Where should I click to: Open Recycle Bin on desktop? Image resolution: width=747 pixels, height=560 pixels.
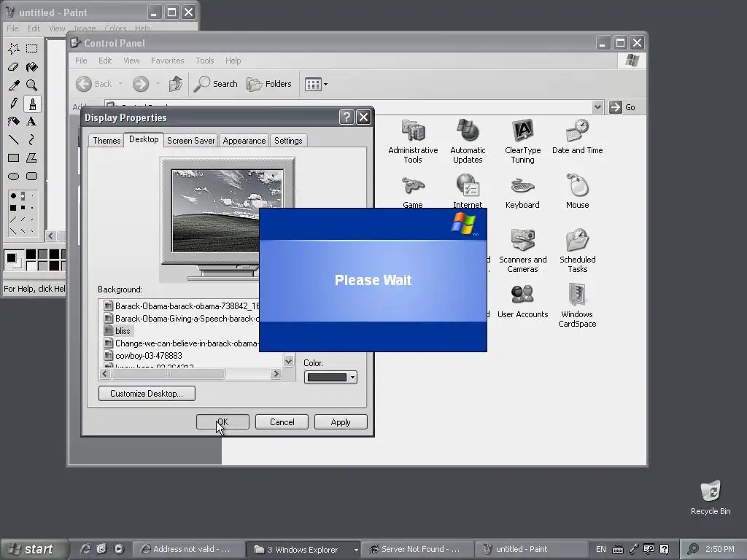tap(711, 497)
